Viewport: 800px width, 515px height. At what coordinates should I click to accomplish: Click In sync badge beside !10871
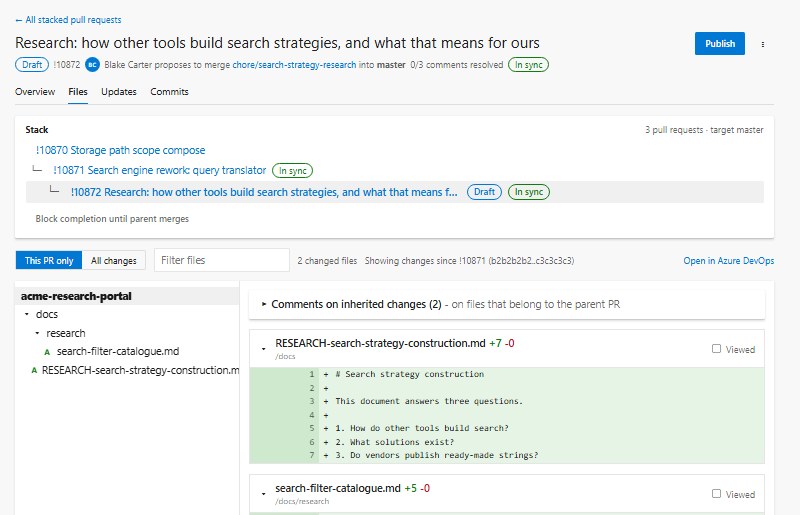point(292,170)
